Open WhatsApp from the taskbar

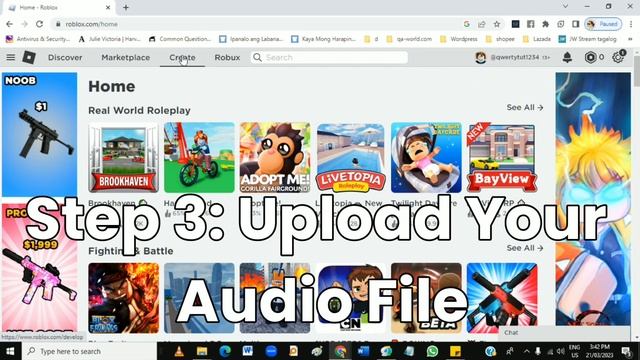click(432, 351)
